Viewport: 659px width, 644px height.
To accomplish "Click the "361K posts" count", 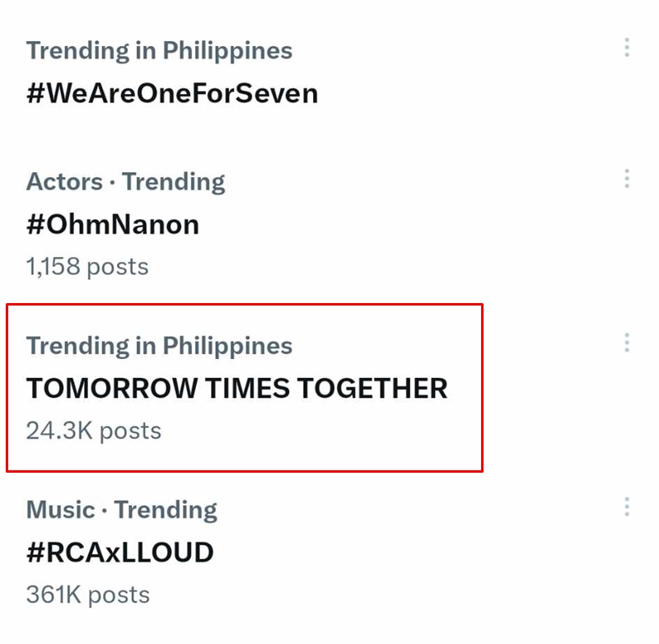I will (x=87, y=595).
